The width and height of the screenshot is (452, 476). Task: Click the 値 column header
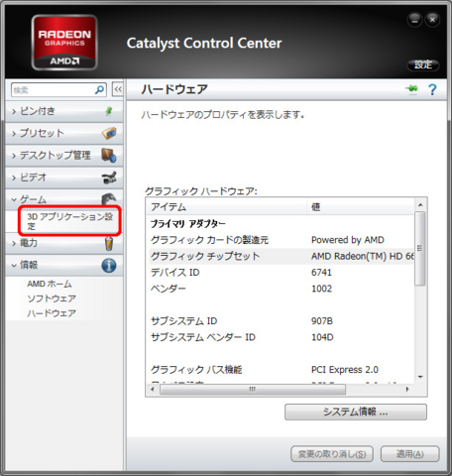(x=360, y=207)
